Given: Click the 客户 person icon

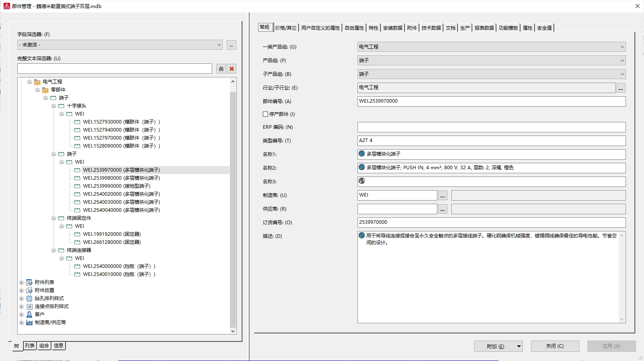Looking at the screenshot, I should (29, 314).
